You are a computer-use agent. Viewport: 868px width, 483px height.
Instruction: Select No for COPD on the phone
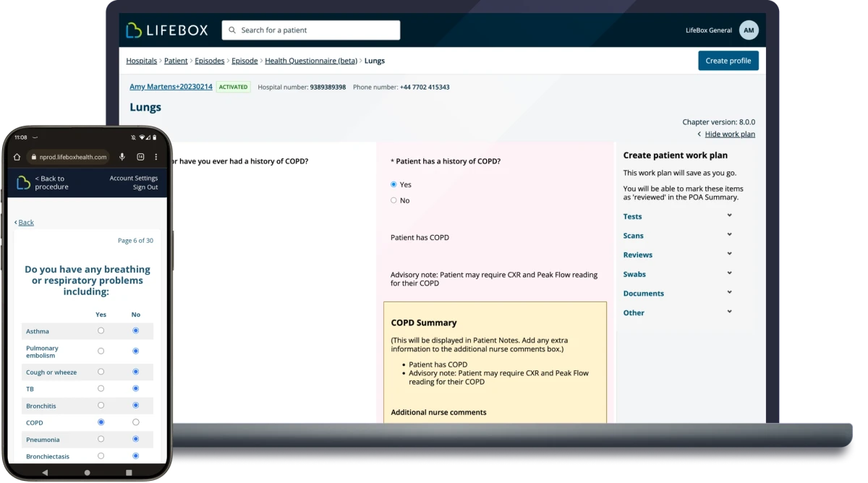(135, 422)
